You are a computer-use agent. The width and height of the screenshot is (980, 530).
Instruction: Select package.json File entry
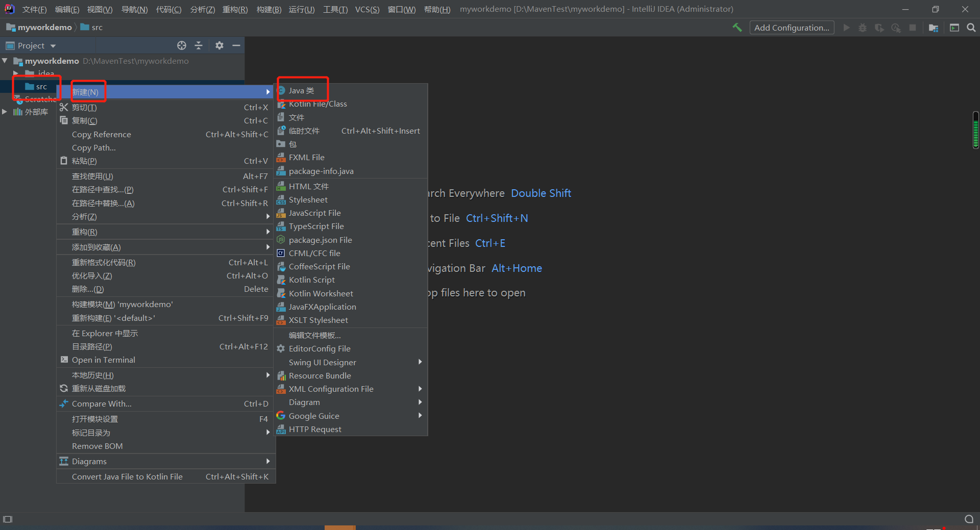coord(351,240)
